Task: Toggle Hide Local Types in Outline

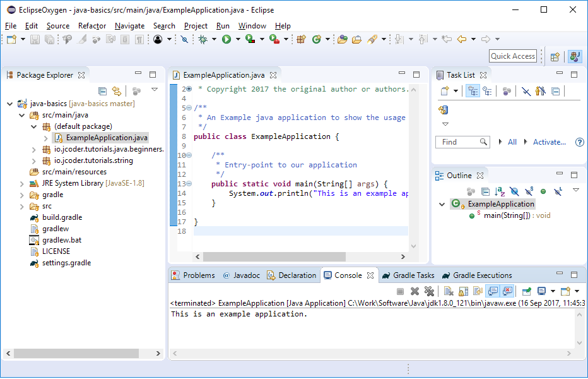Action: click(558, 191)
